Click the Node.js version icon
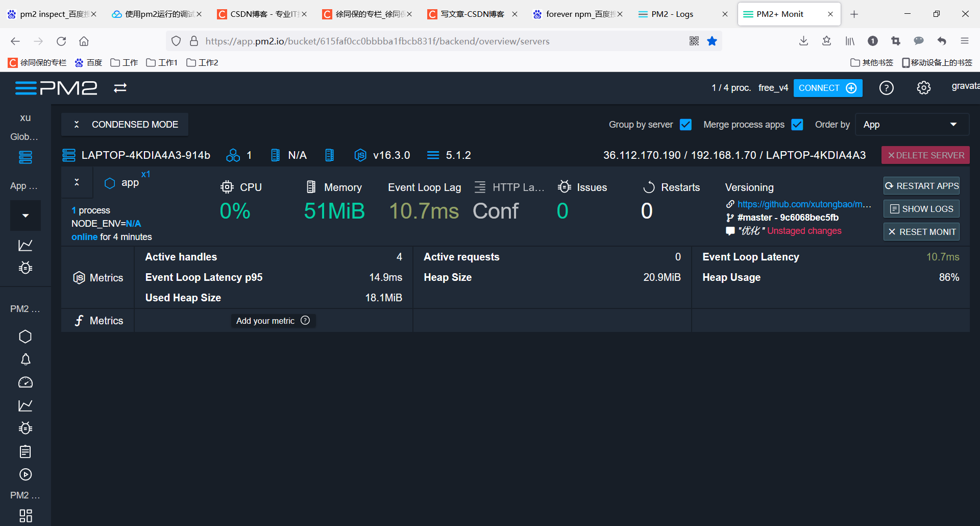980x526 pixels. click(360, 155)
